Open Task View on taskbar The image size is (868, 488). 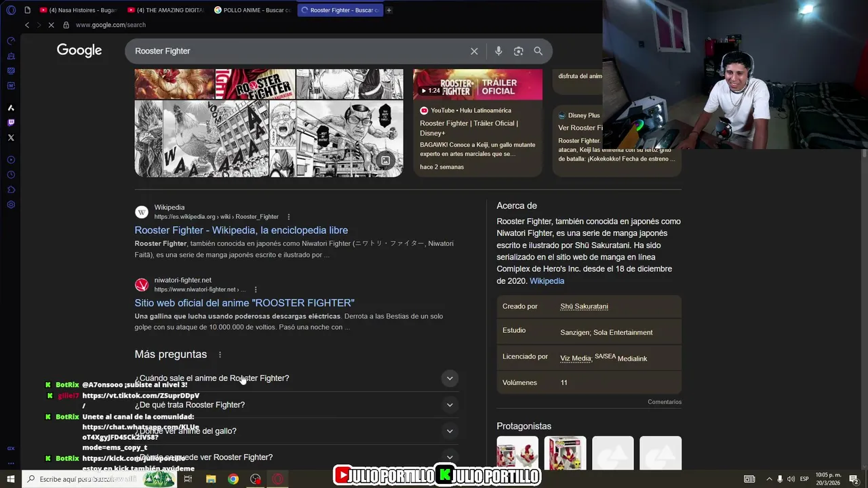click(188, 479)
